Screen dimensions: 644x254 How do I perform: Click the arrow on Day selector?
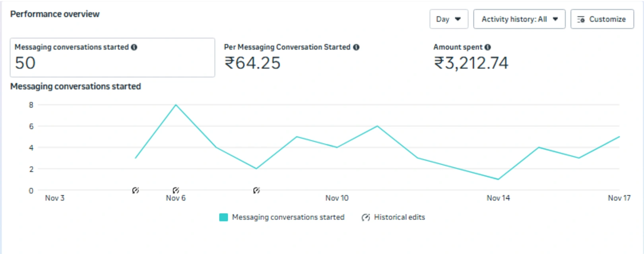tap(458, 19)
